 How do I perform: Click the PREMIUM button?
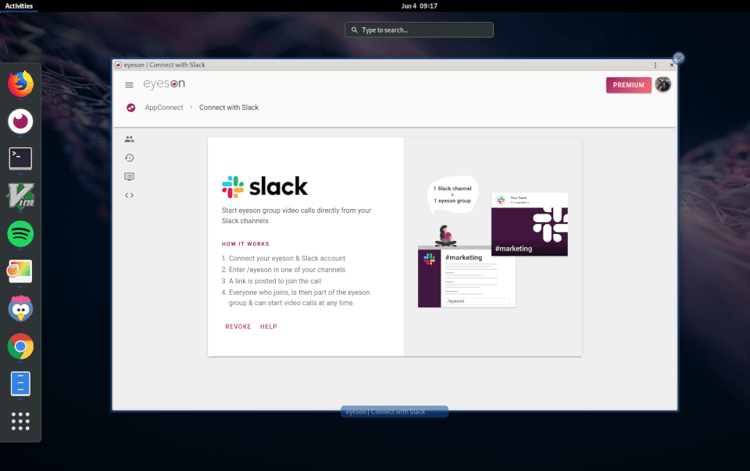[629, 85]
